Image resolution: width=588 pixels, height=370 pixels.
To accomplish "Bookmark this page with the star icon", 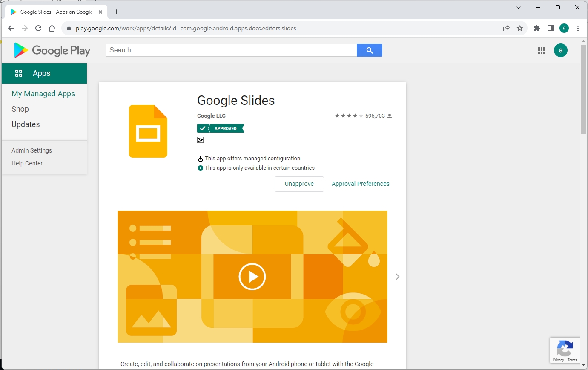I will tap(519, 28).
